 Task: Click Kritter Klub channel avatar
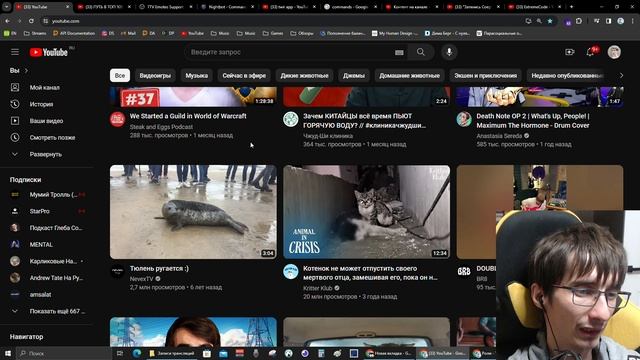[291, 271]
